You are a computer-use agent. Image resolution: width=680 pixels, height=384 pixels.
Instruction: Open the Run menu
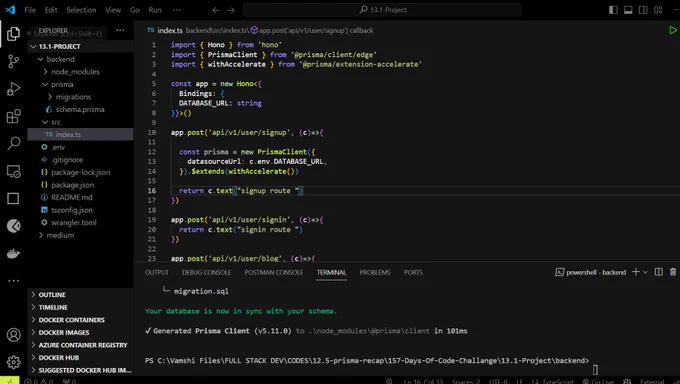click(x=155, y=10)
